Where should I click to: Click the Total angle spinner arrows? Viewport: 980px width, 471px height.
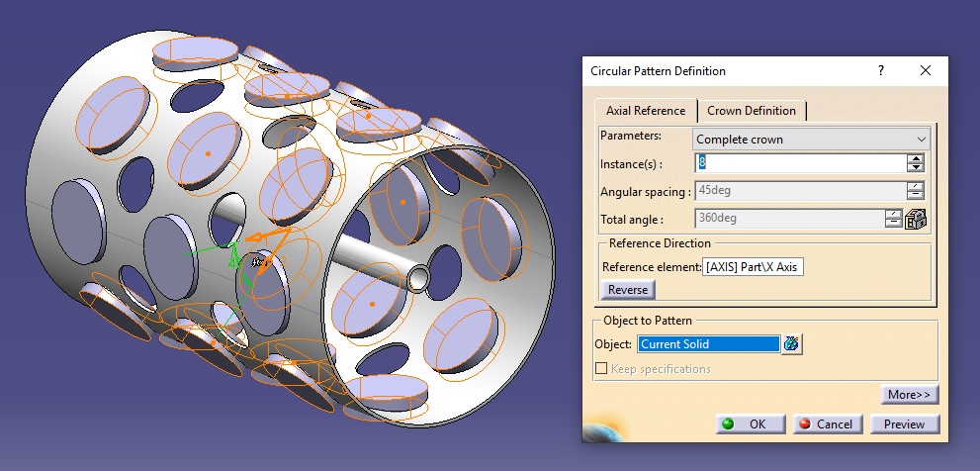tap(894, 219)
